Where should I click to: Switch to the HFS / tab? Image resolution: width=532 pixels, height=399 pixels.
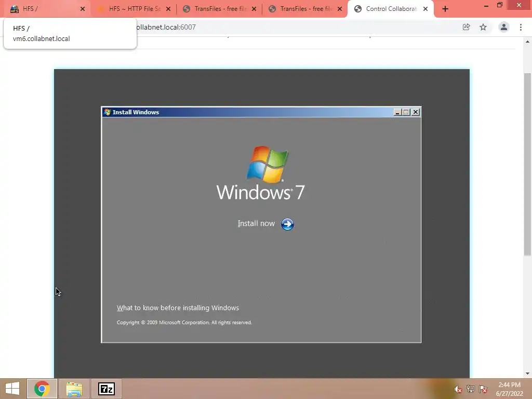tap(46, 9)
